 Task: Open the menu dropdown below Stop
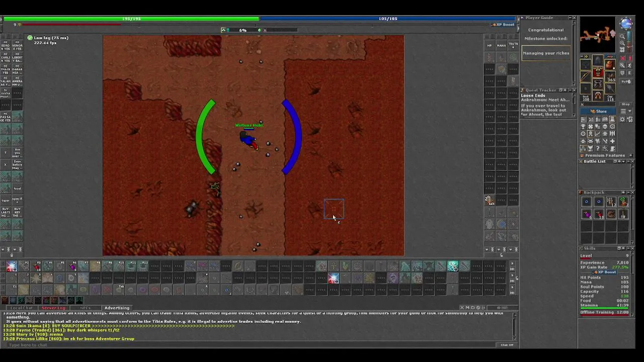[x=626, y=111]
